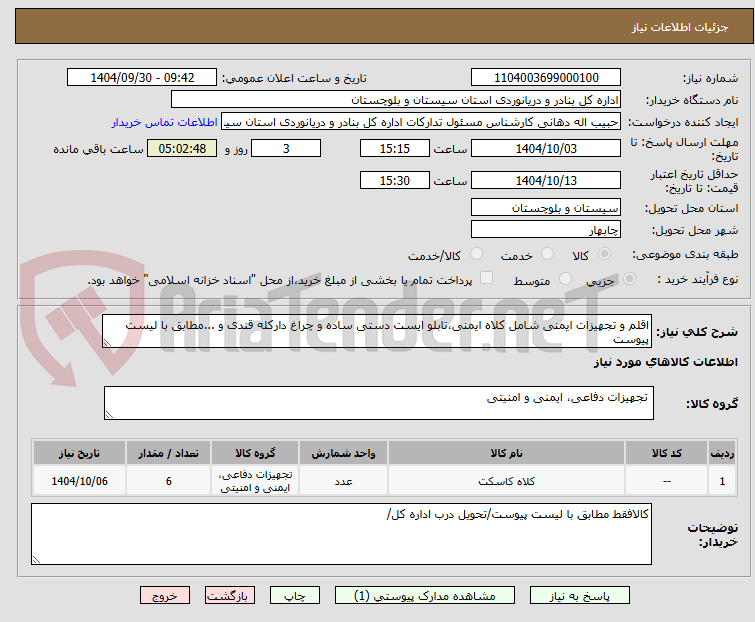Click the نام کالا column header

(x=507, y=453)
